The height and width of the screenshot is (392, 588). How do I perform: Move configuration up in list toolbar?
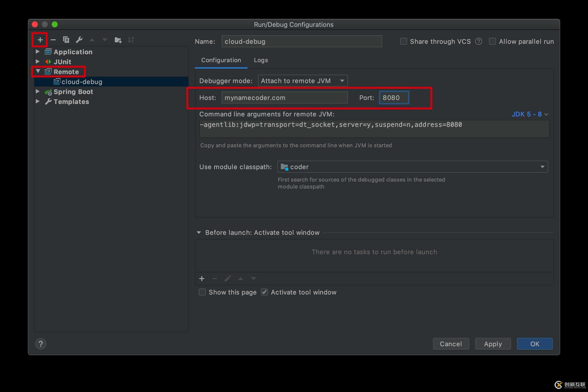coord(92,40)
